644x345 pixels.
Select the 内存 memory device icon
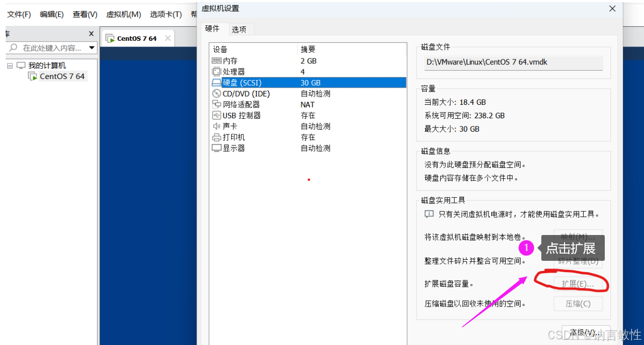tap(217, 61)
